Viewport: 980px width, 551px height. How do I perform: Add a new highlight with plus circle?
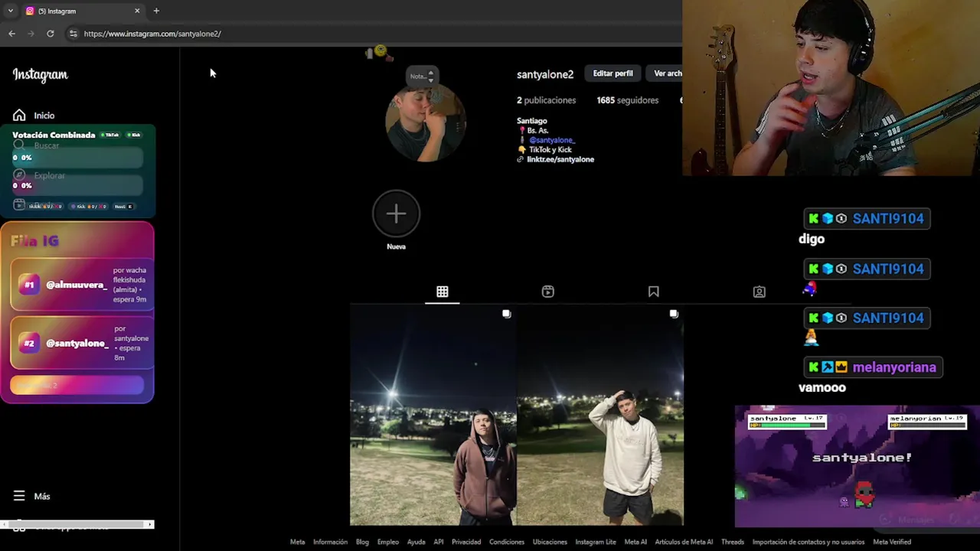(x=396, y=214)
